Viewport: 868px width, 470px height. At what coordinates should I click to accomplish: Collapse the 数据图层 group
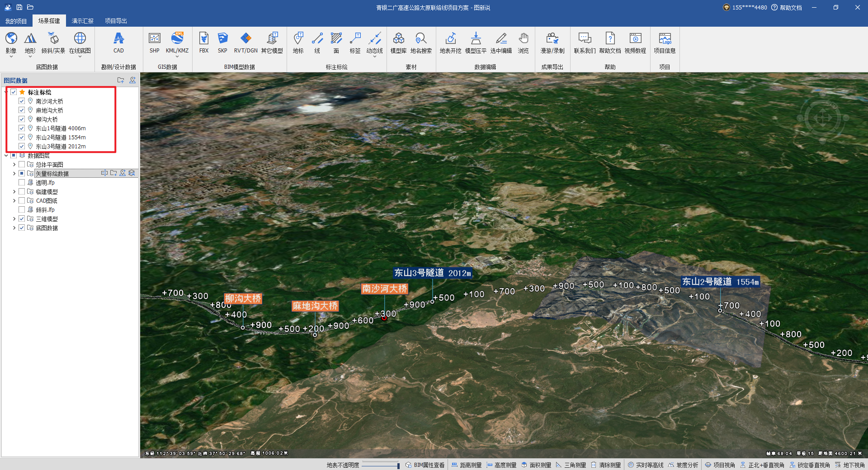click(x=6, y=156)
